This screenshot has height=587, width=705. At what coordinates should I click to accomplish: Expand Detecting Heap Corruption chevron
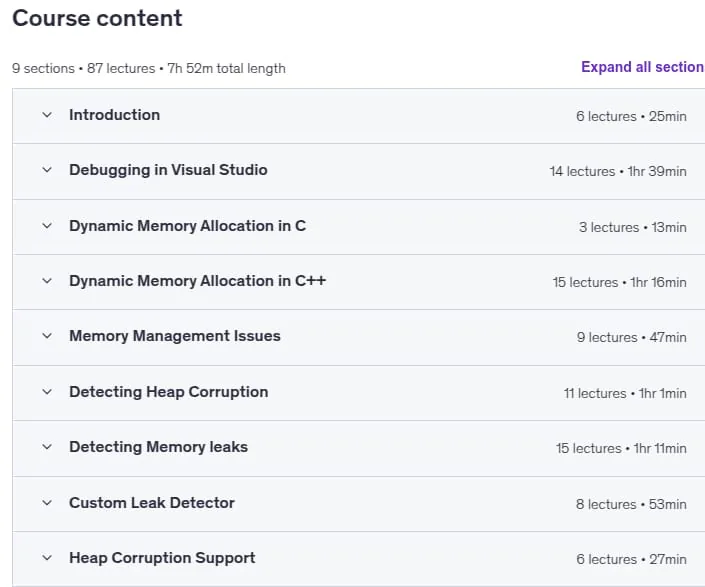[47, 392]
